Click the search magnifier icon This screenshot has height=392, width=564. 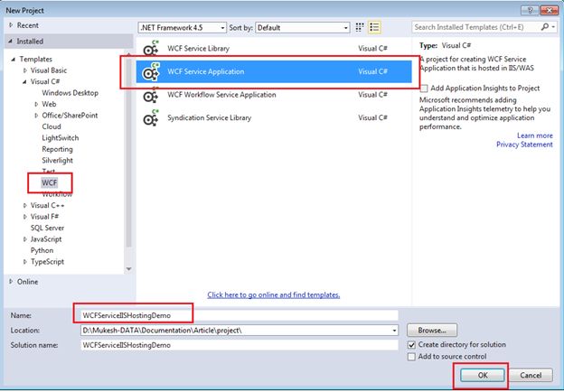coord(544,27)
